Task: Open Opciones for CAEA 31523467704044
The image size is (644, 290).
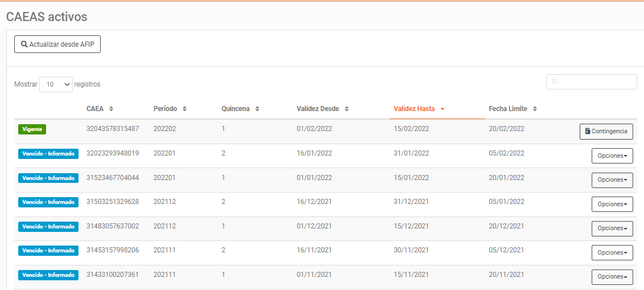Action: 612,180
